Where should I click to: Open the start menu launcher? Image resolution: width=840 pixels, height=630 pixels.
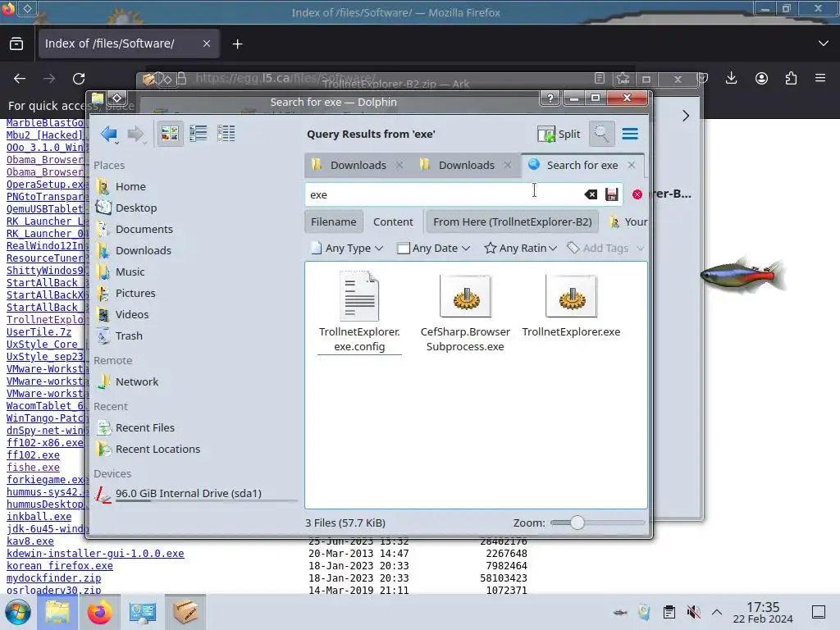(x=17, y=612)
